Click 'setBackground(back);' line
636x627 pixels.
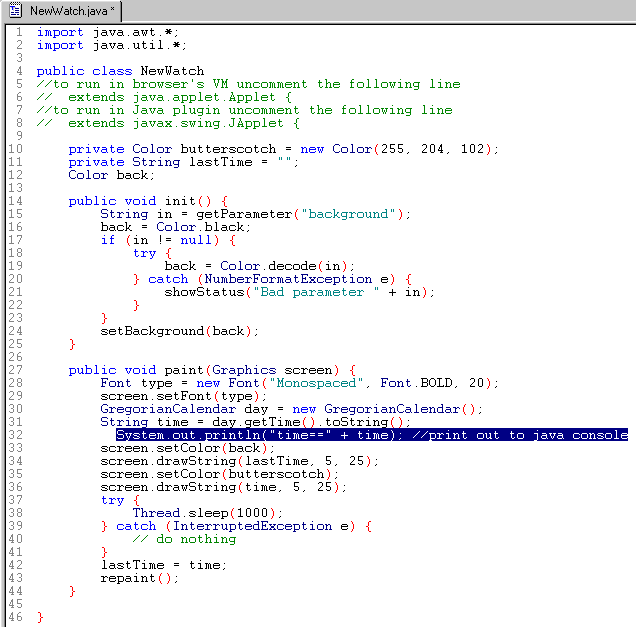(x=179, y=331)
